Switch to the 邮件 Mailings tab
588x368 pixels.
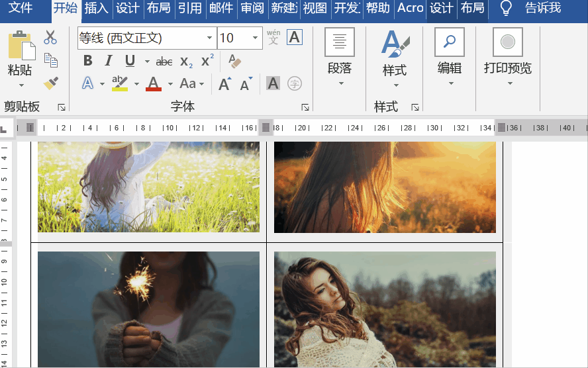[x=221, y=8]
